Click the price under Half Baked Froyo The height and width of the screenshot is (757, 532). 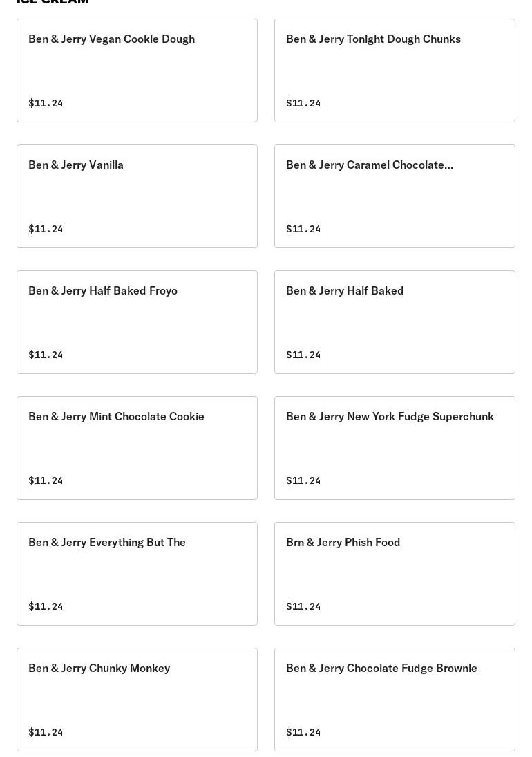point(46,355)
